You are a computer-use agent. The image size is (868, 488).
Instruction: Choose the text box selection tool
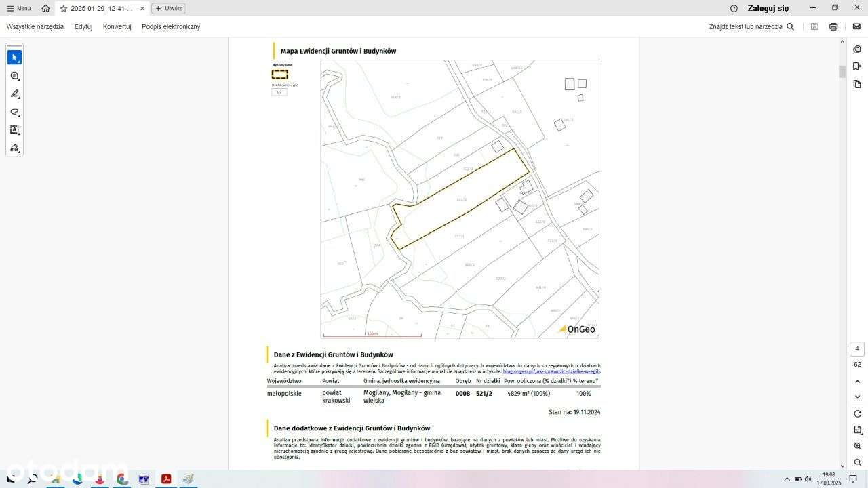tap(14, 130)
